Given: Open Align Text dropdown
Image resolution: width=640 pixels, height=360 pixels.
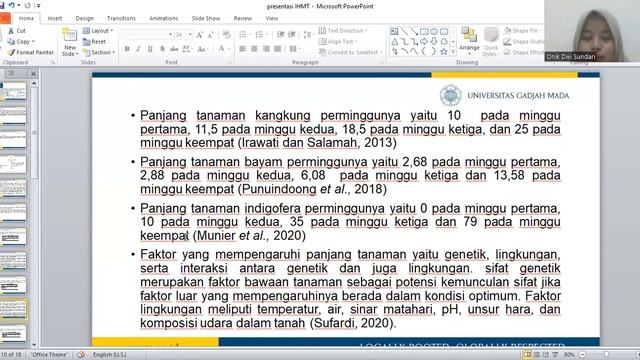Looking at the screenshot, I should click(338, 41).
